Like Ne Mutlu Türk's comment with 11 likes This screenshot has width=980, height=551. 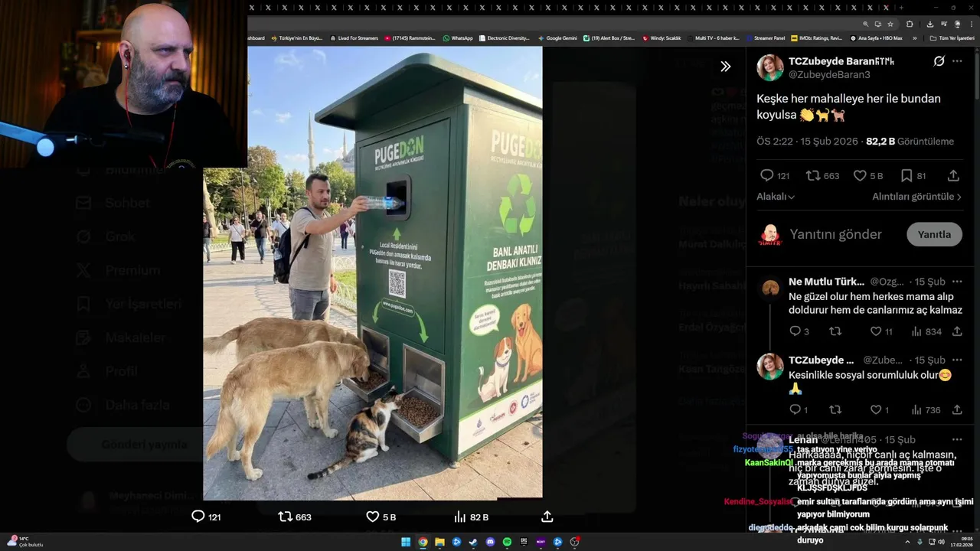coord(876,331)
